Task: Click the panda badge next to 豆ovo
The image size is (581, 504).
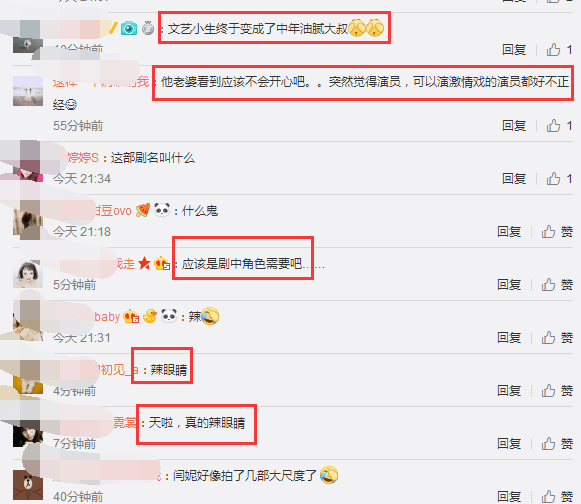Action: coord(162,210)
